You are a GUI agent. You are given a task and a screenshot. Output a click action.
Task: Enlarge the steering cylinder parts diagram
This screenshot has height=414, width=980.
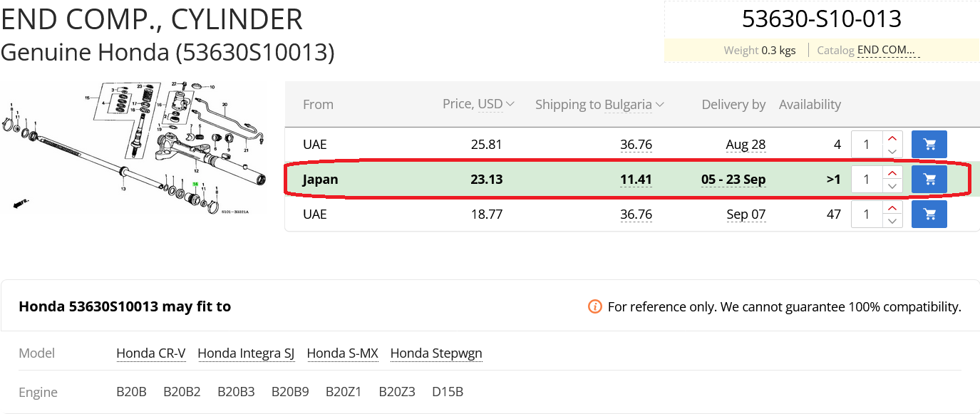coord(133,148)
